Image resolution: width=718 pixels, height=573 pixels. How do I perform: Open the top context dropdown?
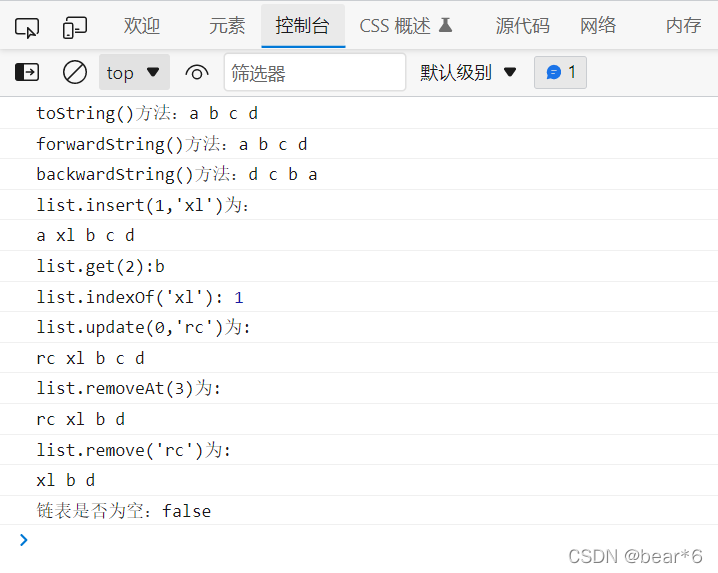[x=134, y=72]
